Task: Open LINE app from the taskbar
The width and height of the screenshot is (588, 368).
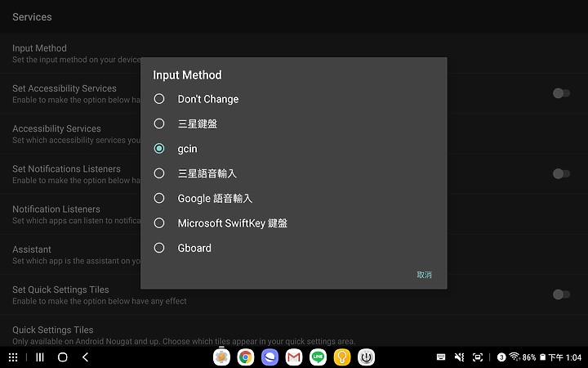Action: 318,357
